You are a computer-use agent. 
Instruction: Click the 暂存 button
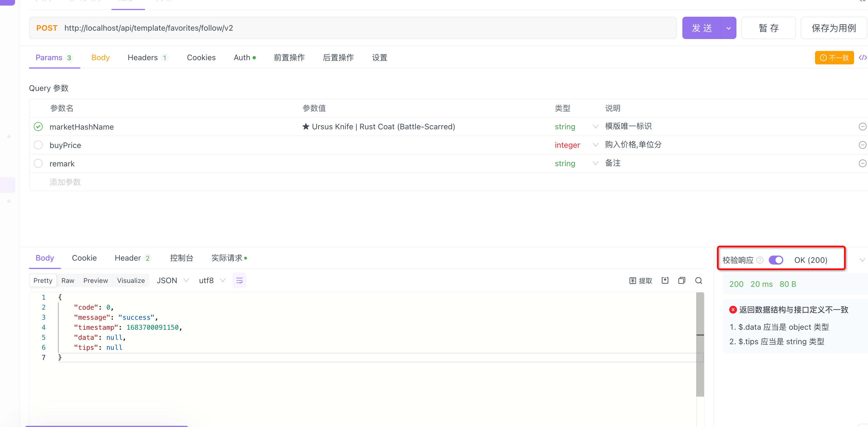point(768,28)
